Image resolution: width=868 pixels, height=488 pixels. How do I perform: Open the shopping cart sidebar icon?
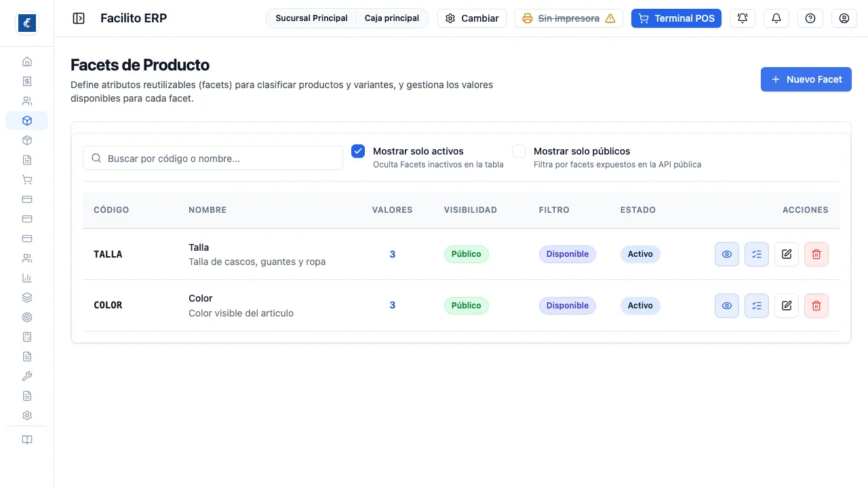tap(27, 180)
